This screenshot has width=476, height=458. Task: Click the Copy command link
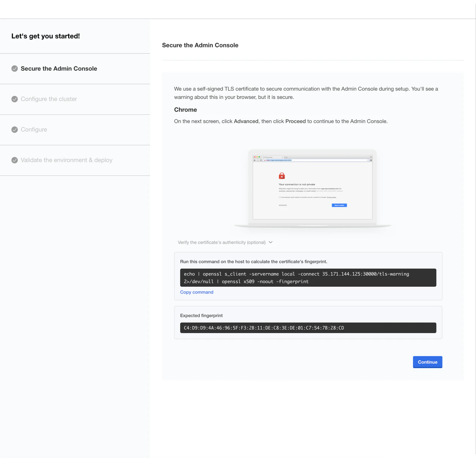[196, 292]
